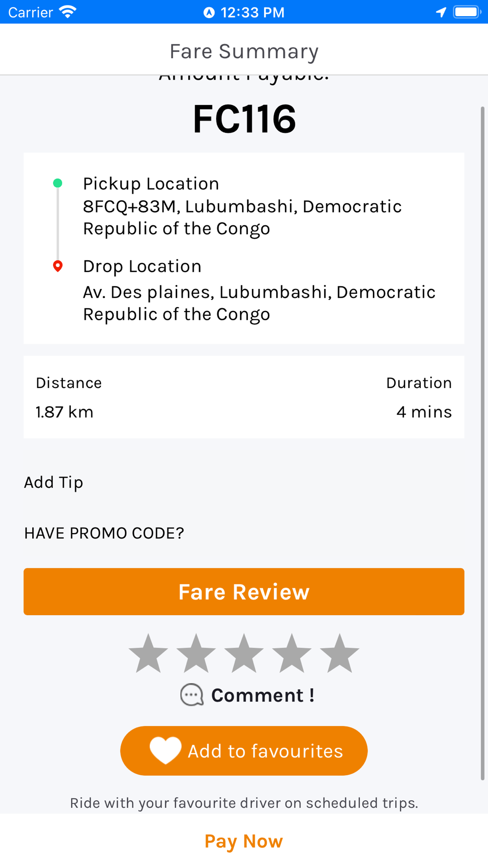
Task: Tap the green pickup location dot
Action: (x=58, y=183)
